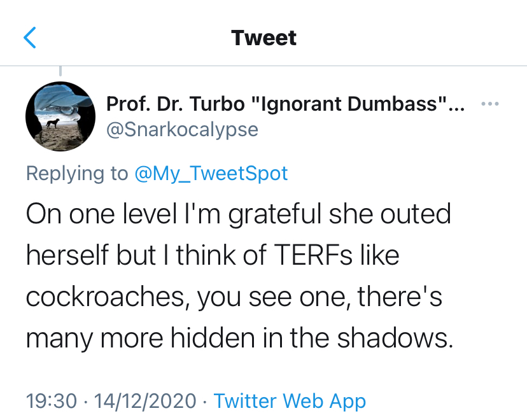The width and height of the screenshot is (527, 420).
Task: Click the 19:30 timestamp
Action: coord(52,401)
